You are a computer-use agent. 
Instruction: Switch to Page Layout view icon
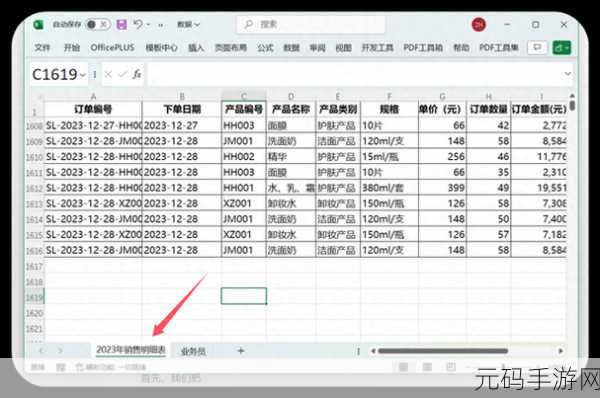tap(427, 367)
